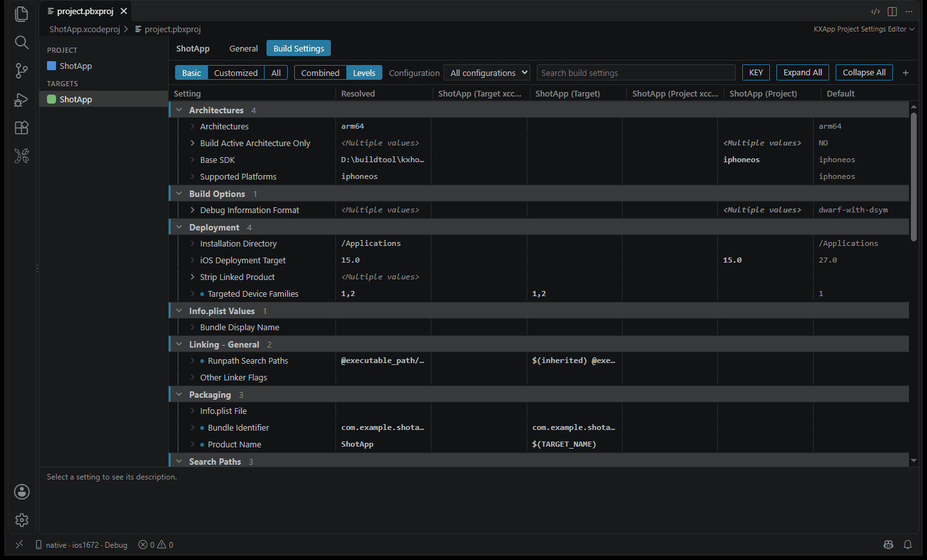Select ShotApp under PROJECT

104,66
